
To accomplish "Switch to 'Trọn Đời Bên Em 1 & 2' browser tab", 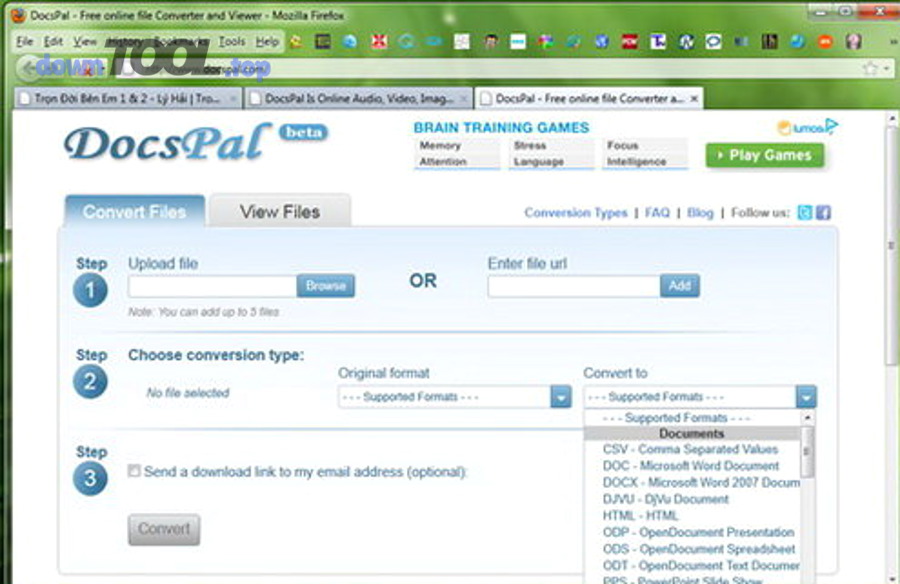I will coord(128,99).
